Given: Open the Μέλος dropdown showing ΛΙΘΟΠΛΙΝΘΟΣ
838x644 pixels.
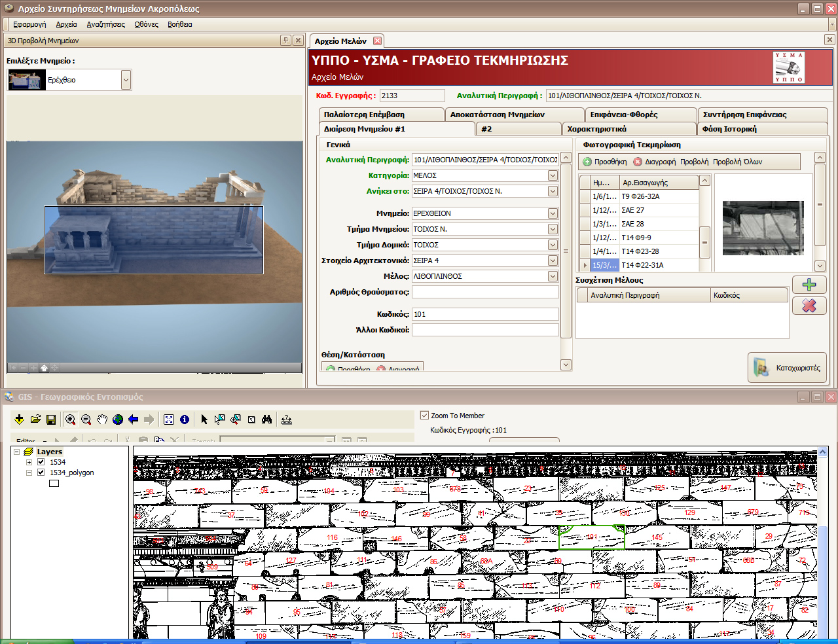Looking at the screenshot, I should click(x=553, y=276).
